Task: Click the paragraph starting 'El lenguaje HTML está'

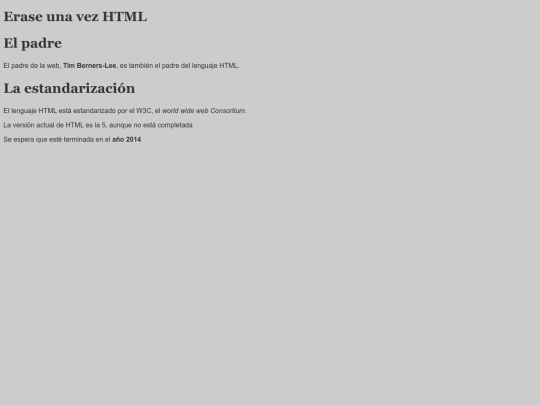Action: 125,111
